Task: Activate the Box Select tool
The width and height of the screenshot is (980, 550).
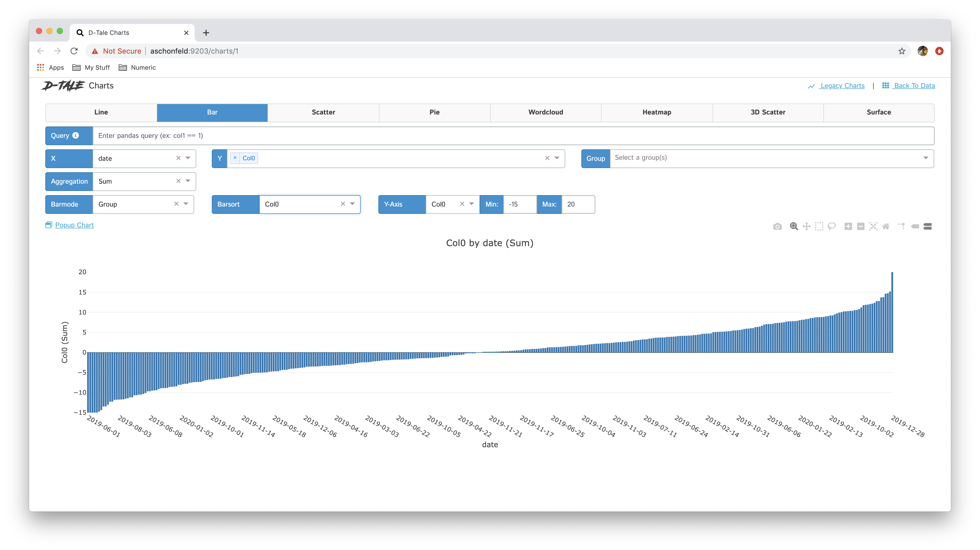Action: (x=819, y=226)
